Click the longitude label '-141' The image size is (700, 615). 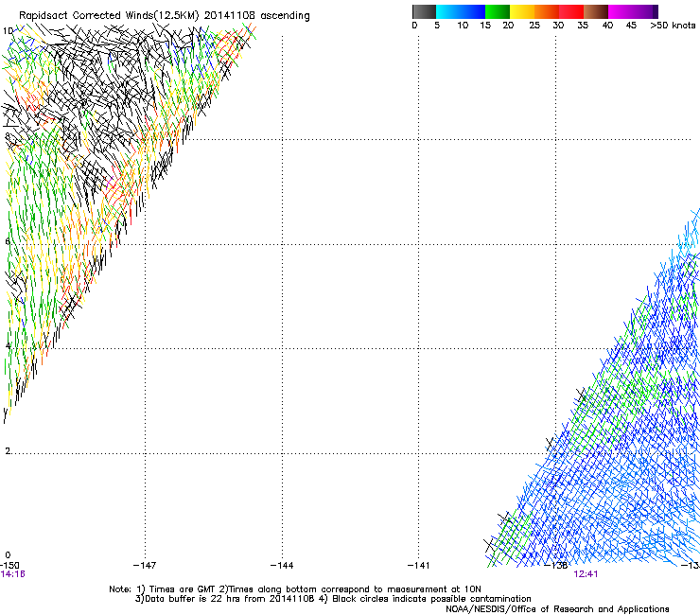tap(419, 566)
